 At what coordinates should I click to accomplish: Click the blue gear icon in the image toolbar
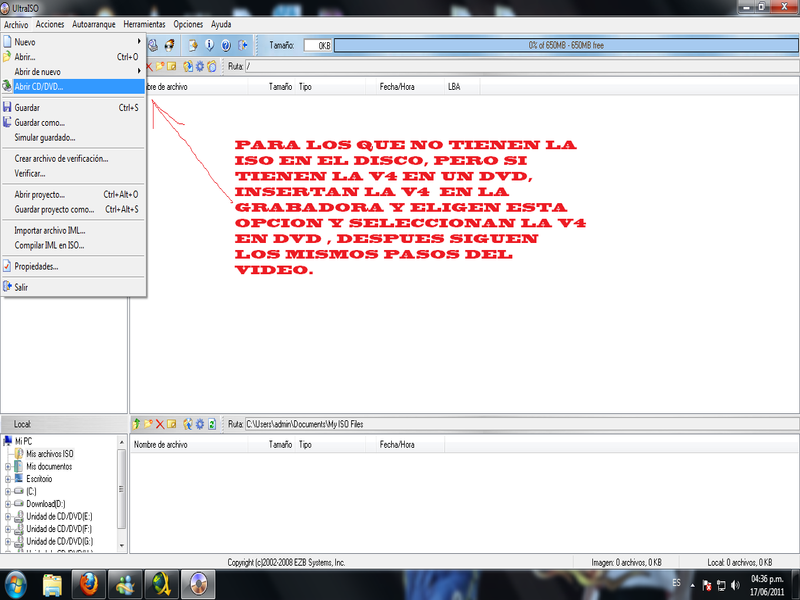pyautogui.click(x=199, y=66)
